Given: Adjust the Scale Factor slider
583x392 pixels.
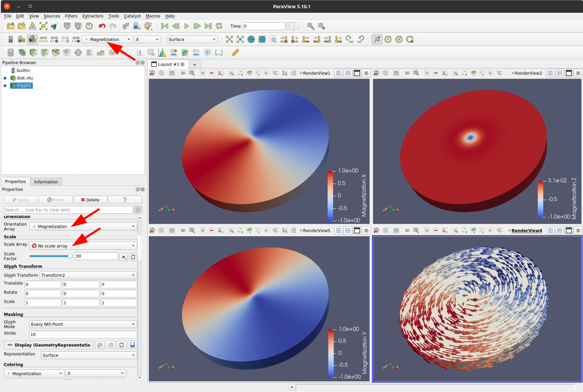Looking at the screenshot, I should [x=51, y=256].
